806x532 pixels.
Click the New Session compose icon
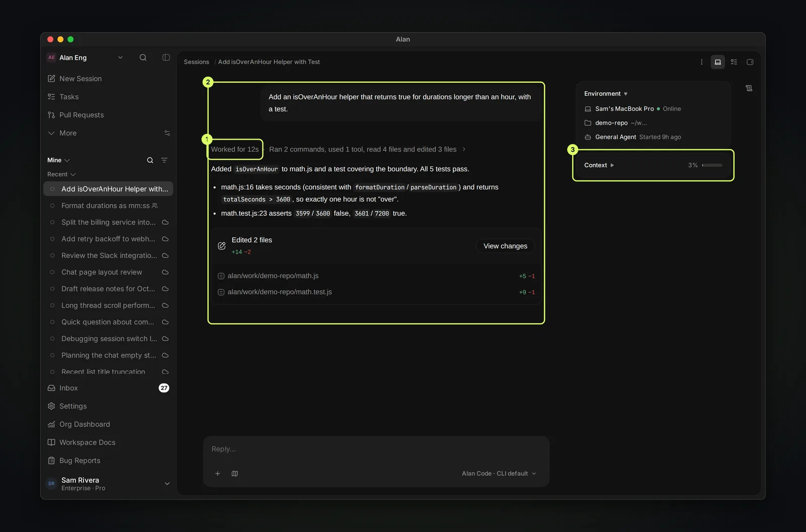(51, 79)
